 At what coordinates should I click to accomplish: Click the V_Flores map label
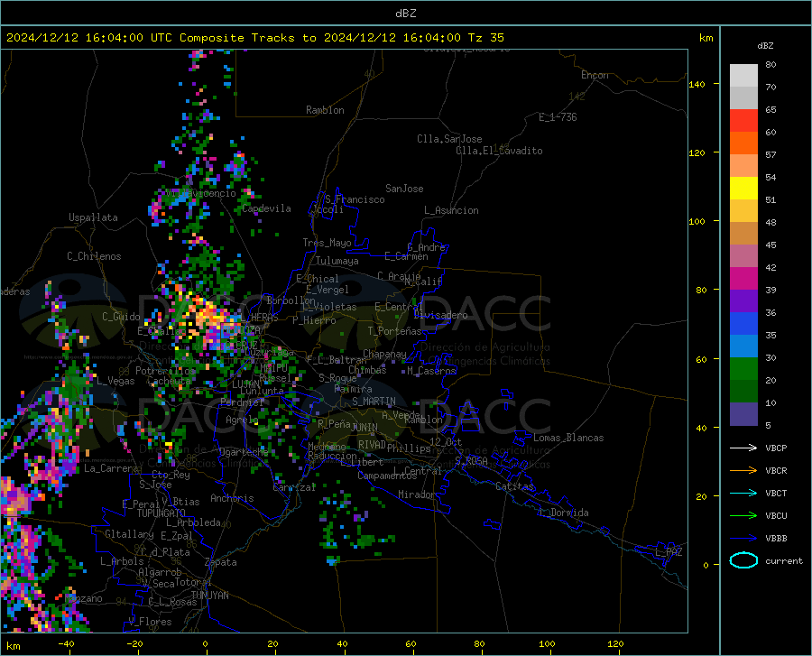pos(150,622)
